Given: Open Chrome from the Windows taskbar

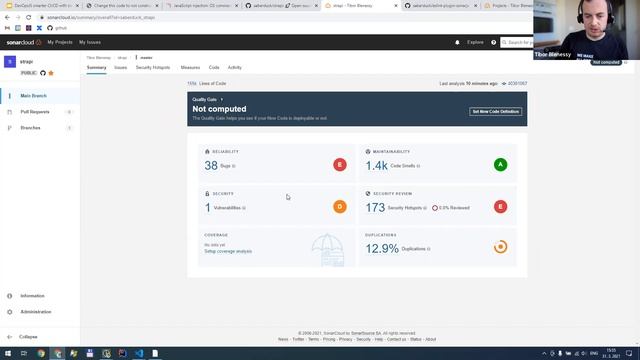Looking at the screenshot, I should point(41,353).
